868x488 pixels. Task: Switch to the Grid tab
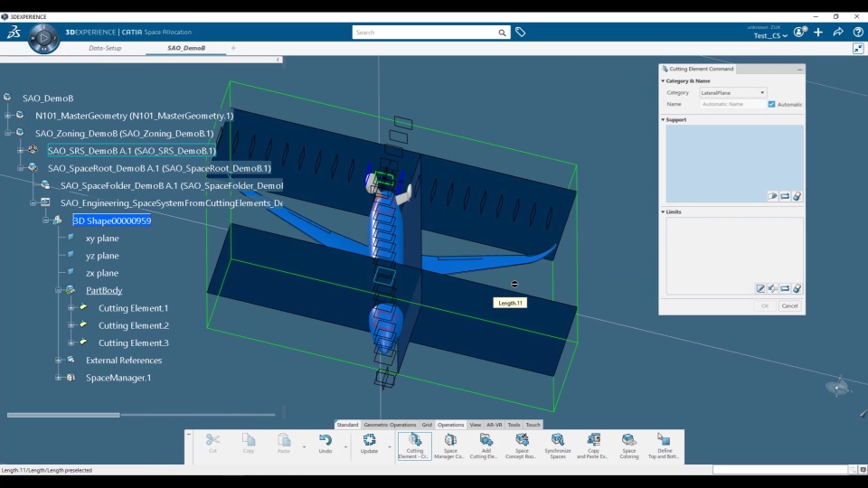click(x=427, y=425)
